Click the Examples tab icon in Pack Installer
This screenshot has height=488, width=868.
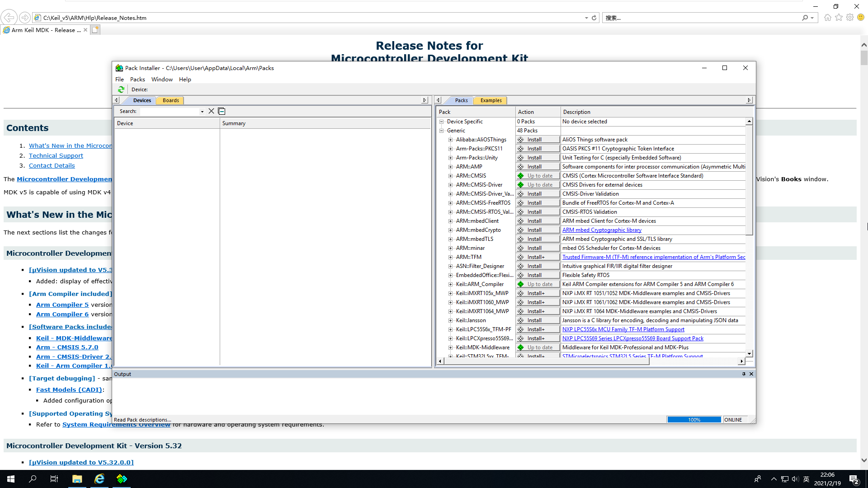(x=491, y=100)
